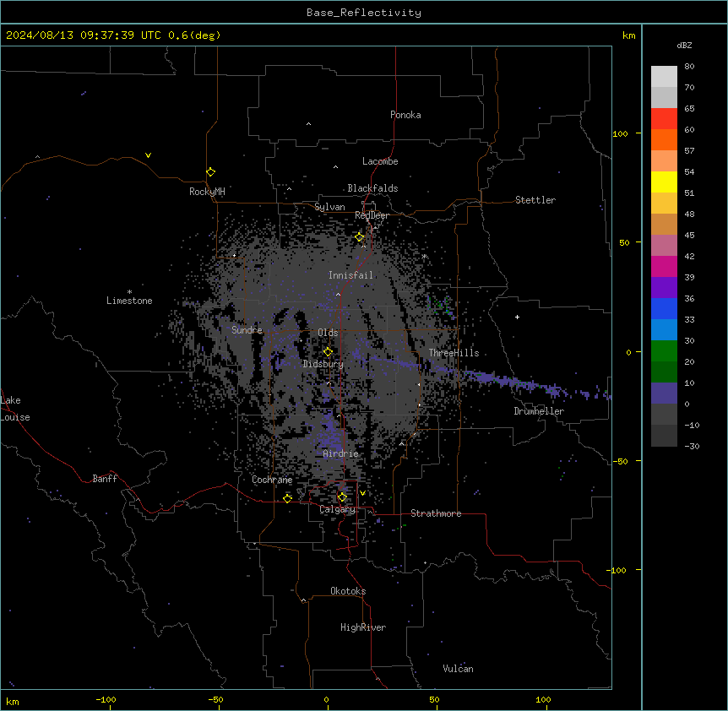Viewport: 728px width, 711px height.
Task: Click the white plus marker west of Stettler region
Action: pos(517,317)
